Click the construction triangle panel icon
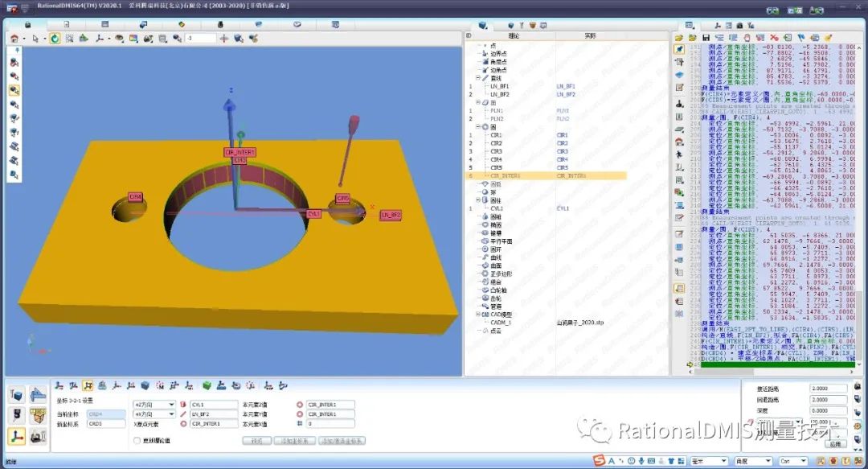868x469 pixels. pyautogui.click(x=38, y=395)
